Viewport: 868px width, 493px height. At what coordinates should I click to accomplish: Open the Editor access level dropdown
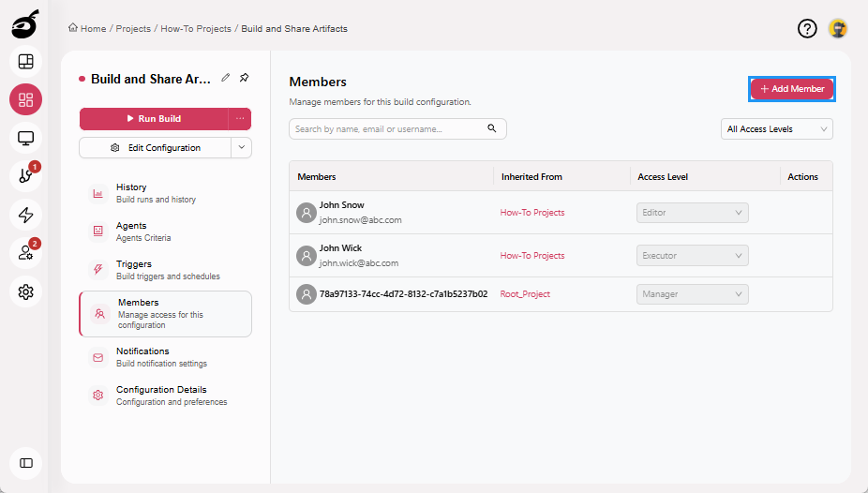[693, 213]
